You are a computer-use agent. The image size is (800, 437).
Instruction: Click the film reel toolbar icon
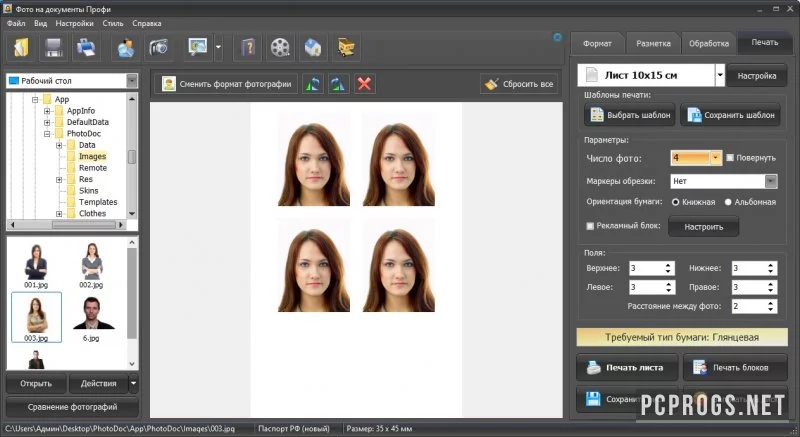pos(280,47)
